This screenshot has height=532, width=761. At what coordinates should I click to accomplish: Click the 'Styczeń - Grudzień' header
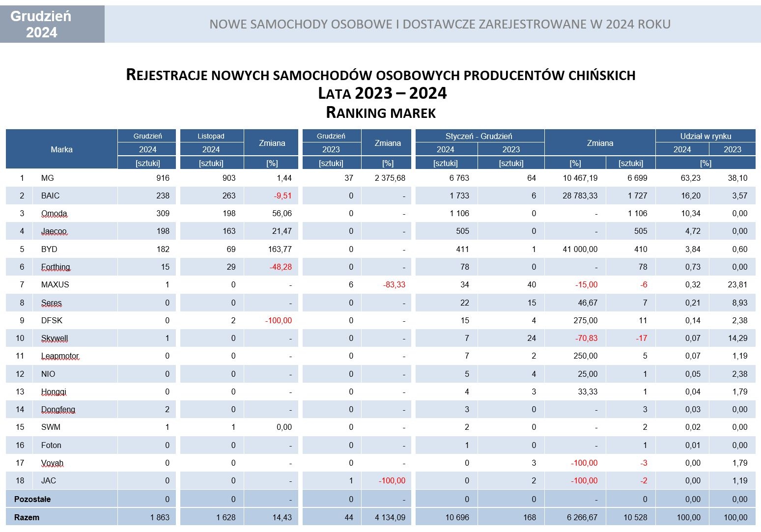point(479,136)
